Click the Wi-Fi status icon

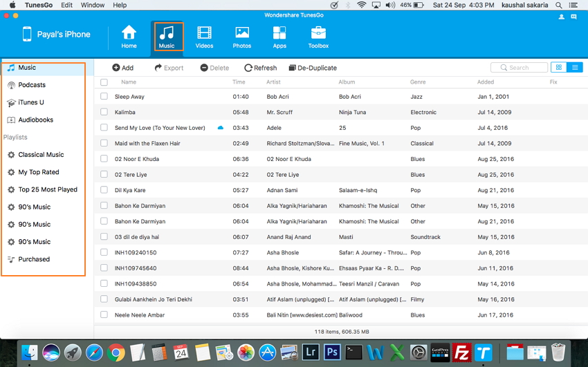click(362, 6)
